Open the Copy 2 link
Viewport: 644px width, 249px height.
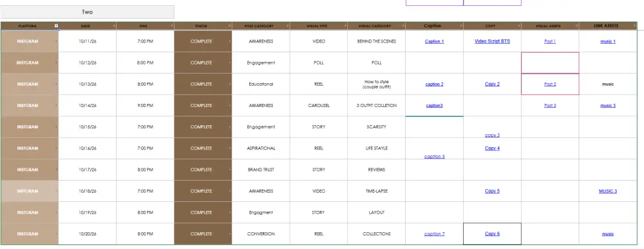pos(492,84)
